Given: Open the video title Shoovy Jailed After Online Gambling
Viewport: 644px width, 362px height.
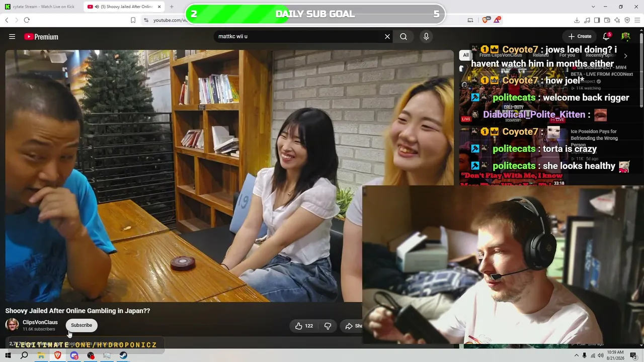Looking at the screenshot, I should (77, 311).
